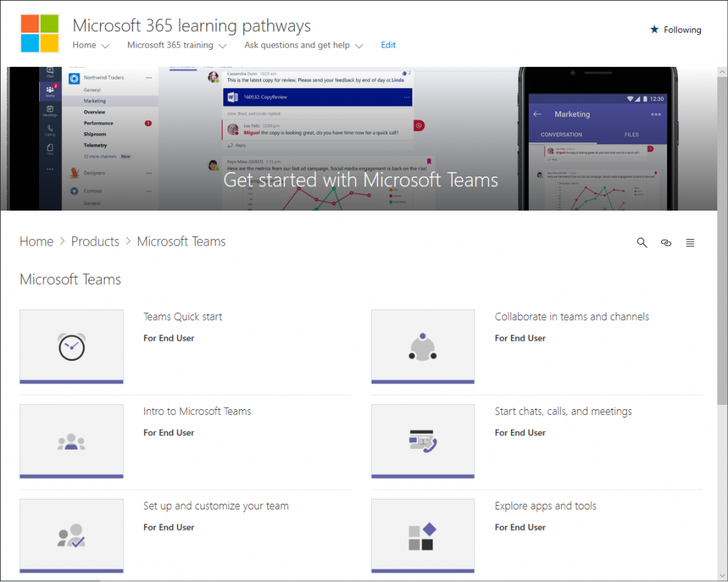Click the Explore apps and tools thumbnail
The width and height of the screenshot is (728, 582).
[x=422, y=536]
